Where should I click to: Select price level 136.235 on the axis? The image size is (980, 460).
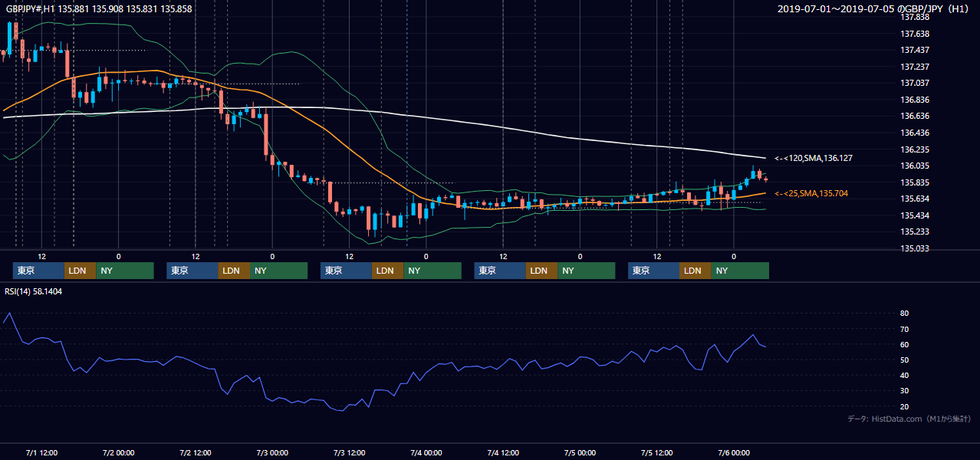point(916,149)
